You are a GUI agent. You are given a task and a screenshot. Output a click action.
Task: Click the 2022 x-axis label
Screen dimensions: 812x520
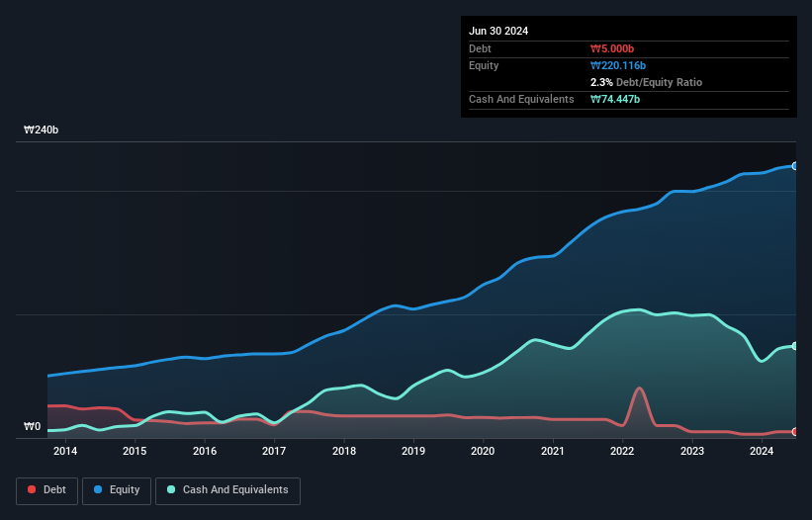[x=622, y=451]
